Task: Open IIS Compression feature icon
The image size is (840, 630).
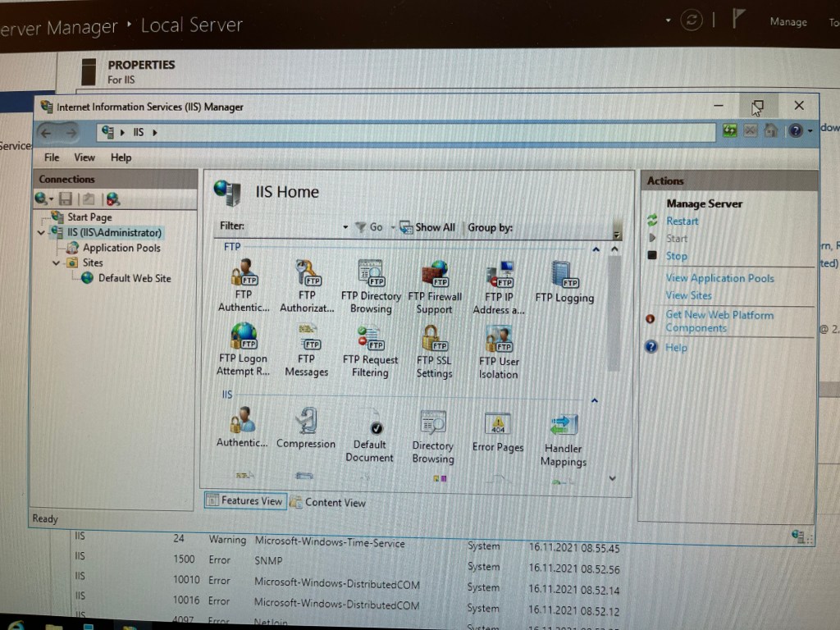Action: [x=306, y=423]
